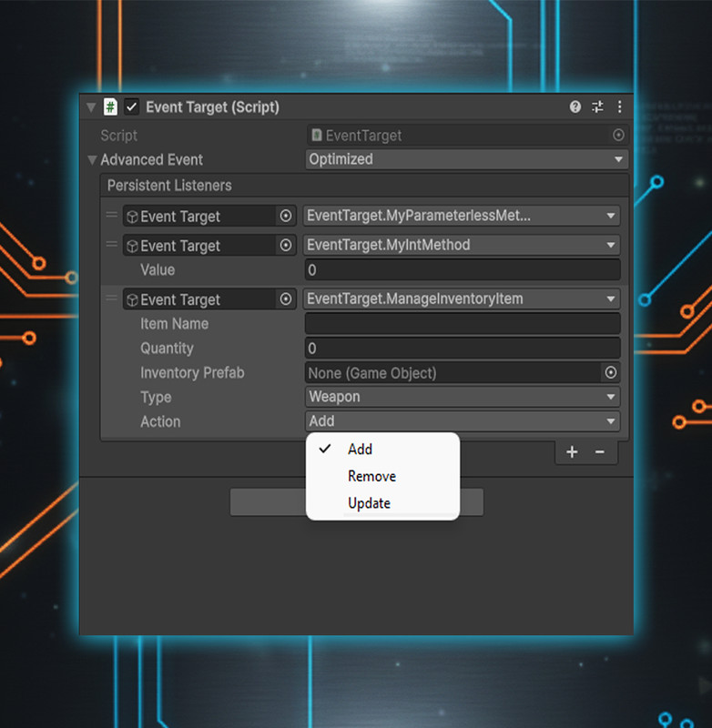Open object picker in MyParameterlessMethod row
Image resolution: width=712 pixels, height=728 pixels.
(286, 216)
